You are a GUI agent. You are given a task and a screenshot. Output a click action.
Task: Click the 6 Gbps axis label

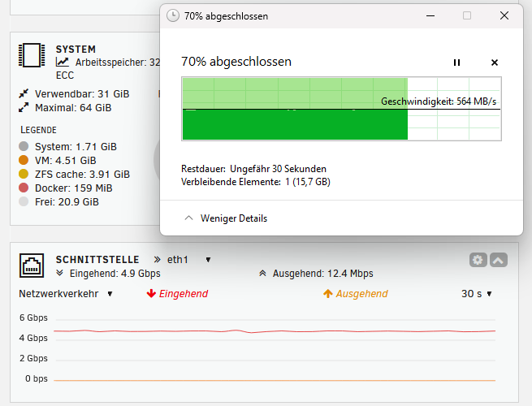[x=33, y=317]
